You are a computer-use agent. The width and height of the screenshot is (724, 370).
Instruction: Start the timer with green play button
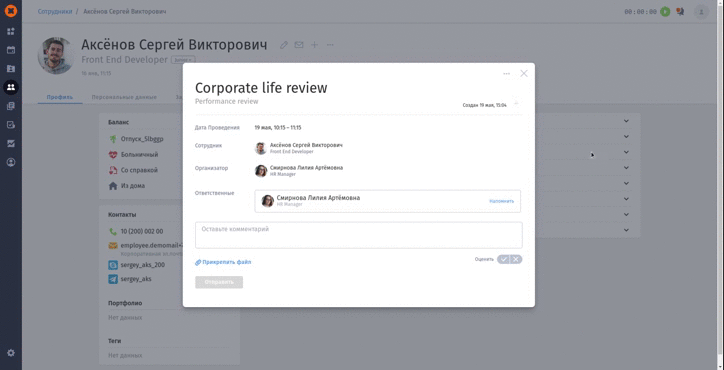click(x=665, y=12)
